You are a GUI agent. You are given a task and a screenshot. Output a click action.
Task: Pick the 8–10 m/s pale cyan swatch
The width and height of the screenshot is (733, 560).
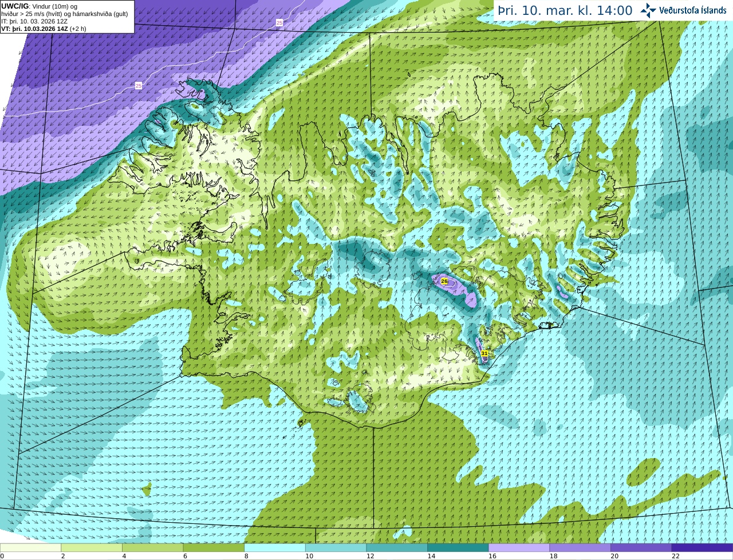[x=275, y=547]
